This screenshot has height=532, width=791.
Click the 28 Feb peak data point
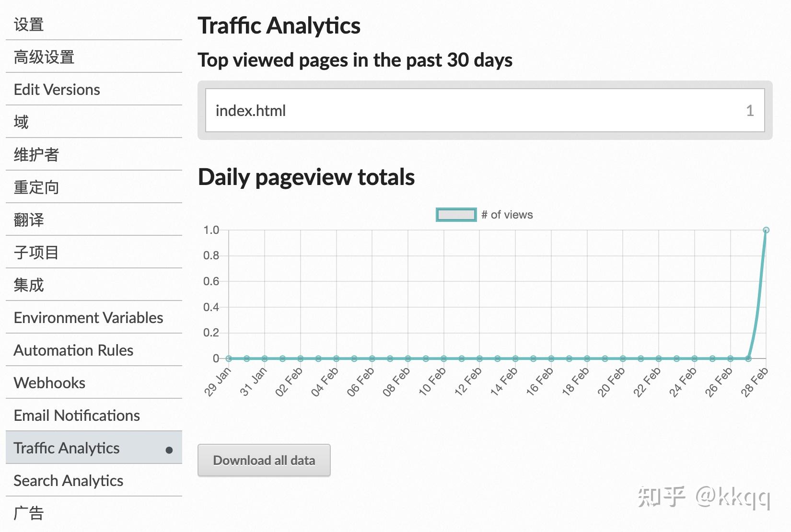pyautogui.click(x=766, y=230)
